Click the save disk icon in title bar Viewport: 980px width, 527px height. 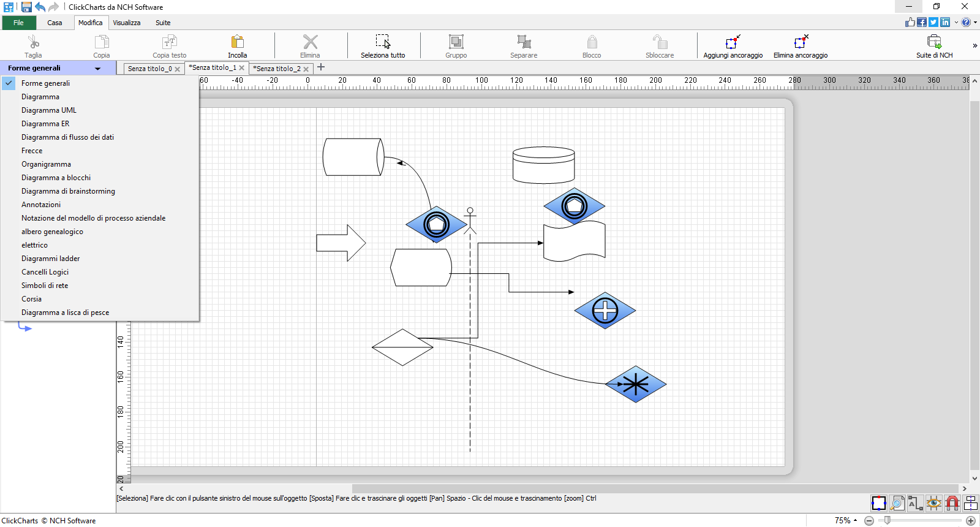coord(26,7)
